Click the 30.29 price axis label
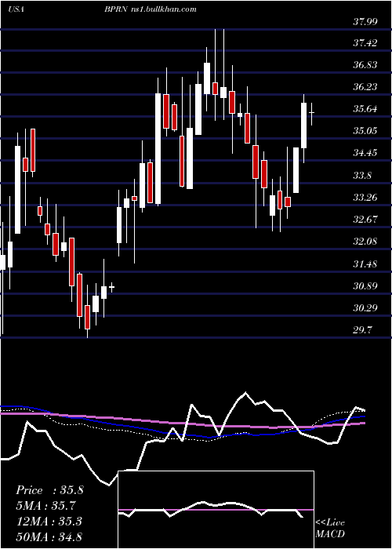 (365, 308)
